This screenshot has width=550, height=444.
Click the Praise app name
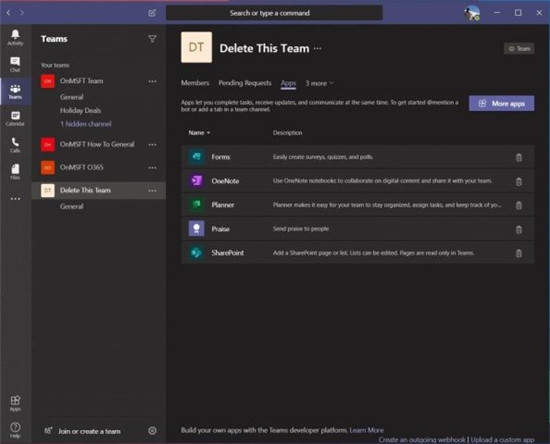click(220, 229)
